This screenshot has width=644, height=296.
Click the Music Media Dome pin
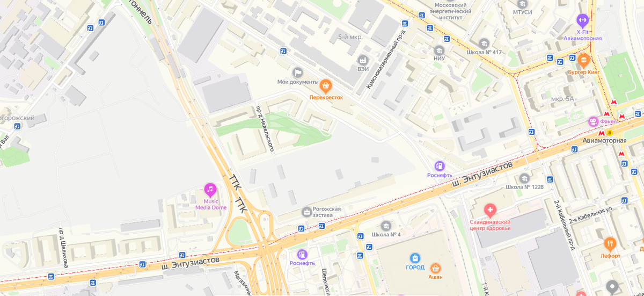coord(210,190)
